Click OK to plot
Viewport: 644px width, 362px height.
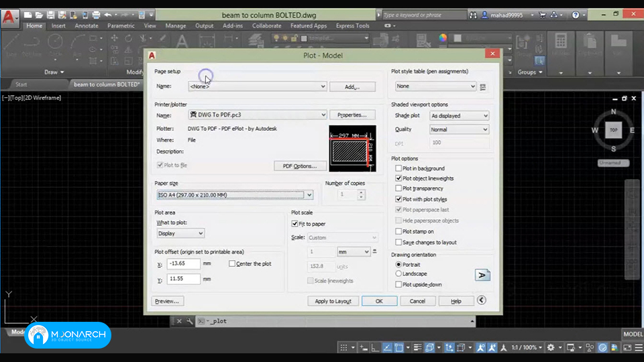click(x=379, y=301)
